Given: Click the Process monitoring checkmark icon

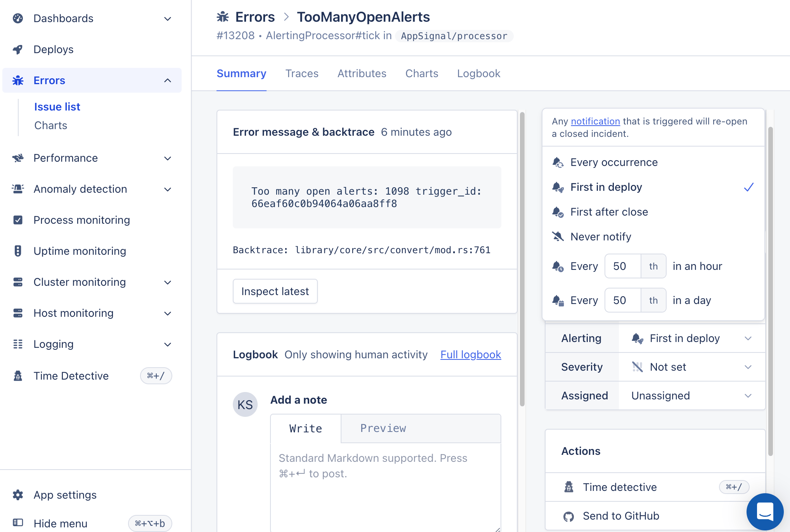Looking at the screenshot, I should click(18, 220).
